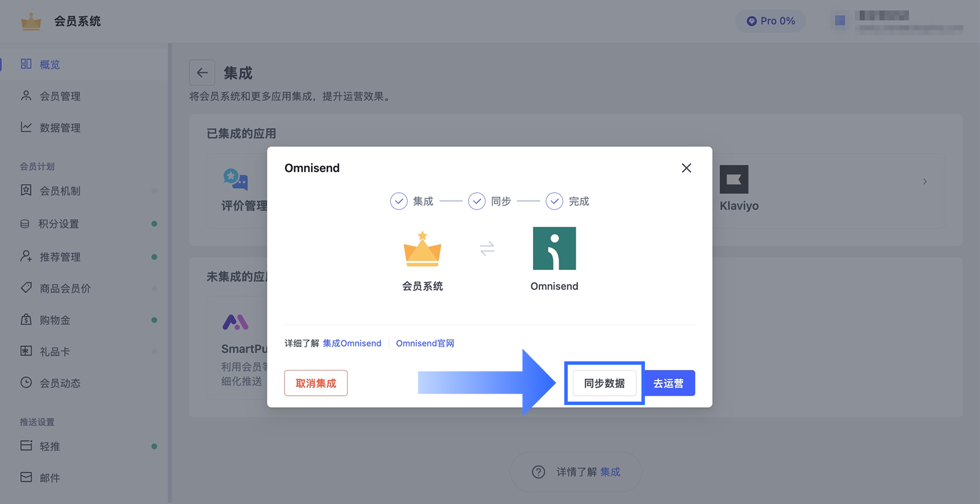Click the sidebar vertical scrollbar
This screenshot has height=504, width=980.
pyautogui.click(x=170, y=273)
